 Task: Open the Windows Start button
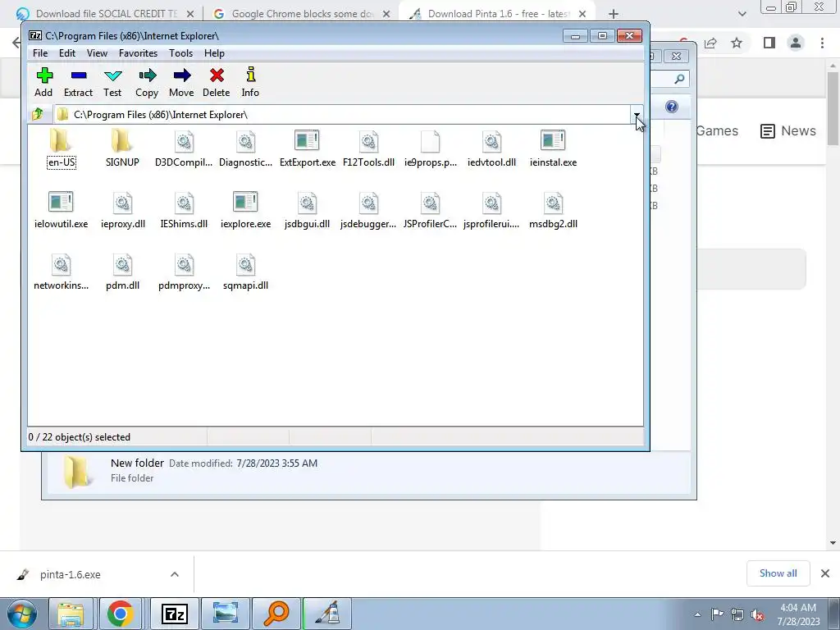(21, 614)
